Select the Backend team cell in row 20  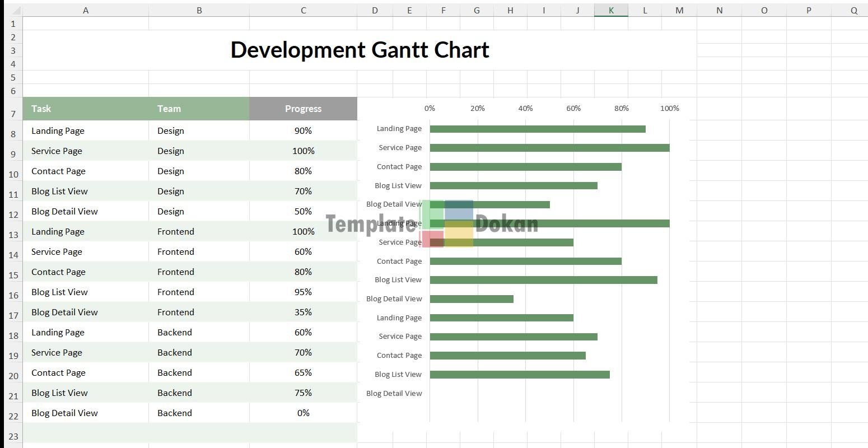tap(175, 372)
